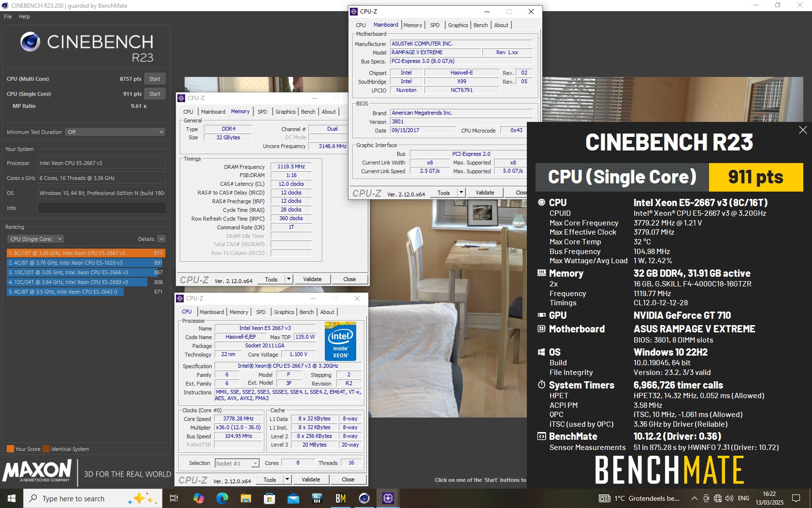Open Tools dropdown arrow in Memory CPU-Z window
The width and height of the screenshot is (812, 508).
click(x=289, y=279)
